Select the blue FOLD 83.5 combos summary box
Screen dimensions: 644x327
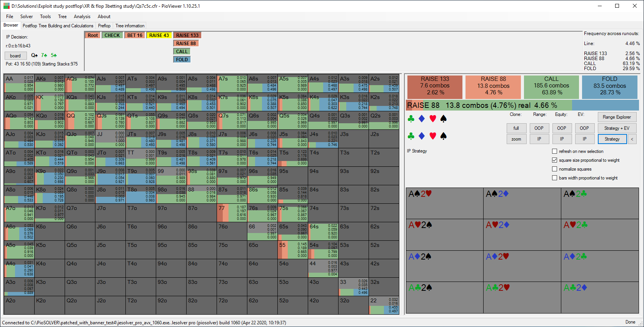coord(609,86)
